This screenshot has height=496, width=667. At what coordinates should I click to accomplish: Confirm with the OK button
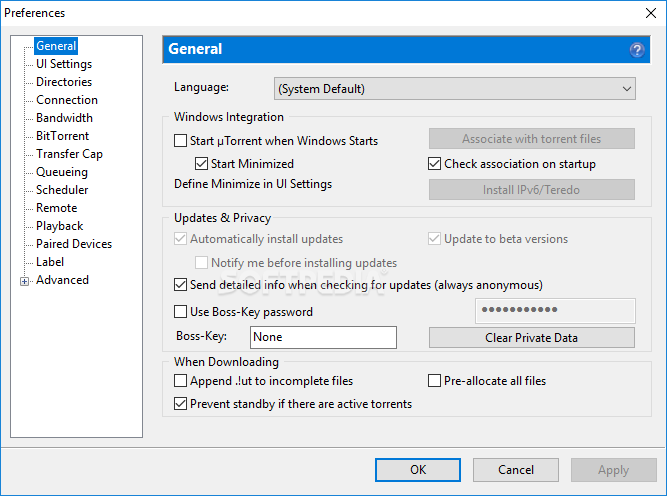[x=418, y=470]
